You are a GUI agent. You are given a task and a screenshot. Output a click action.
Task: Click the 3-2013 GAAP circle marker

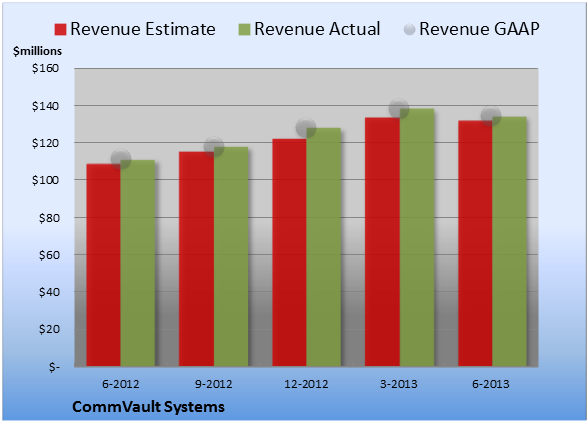399,109
